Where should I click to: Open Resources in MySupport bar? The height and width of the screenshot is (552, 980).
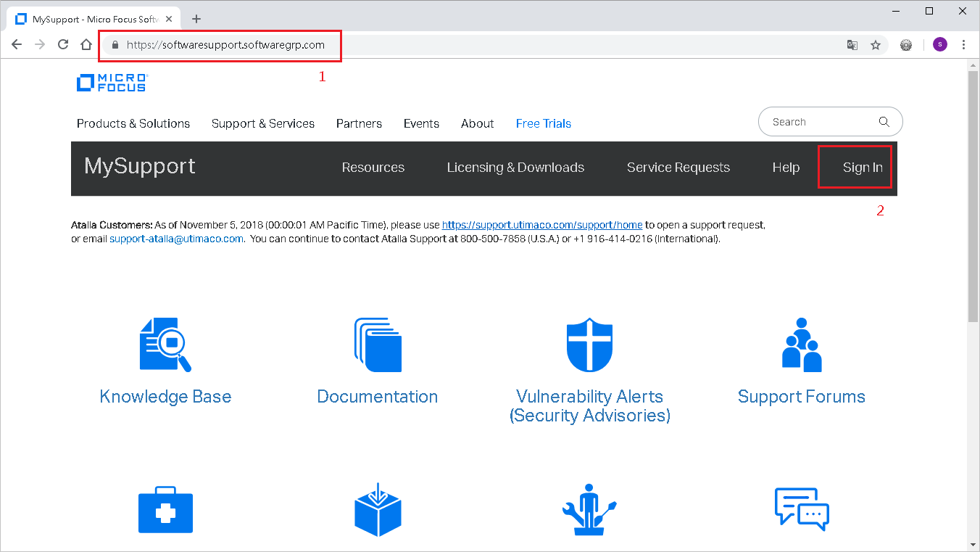click(x=373, y=168)
